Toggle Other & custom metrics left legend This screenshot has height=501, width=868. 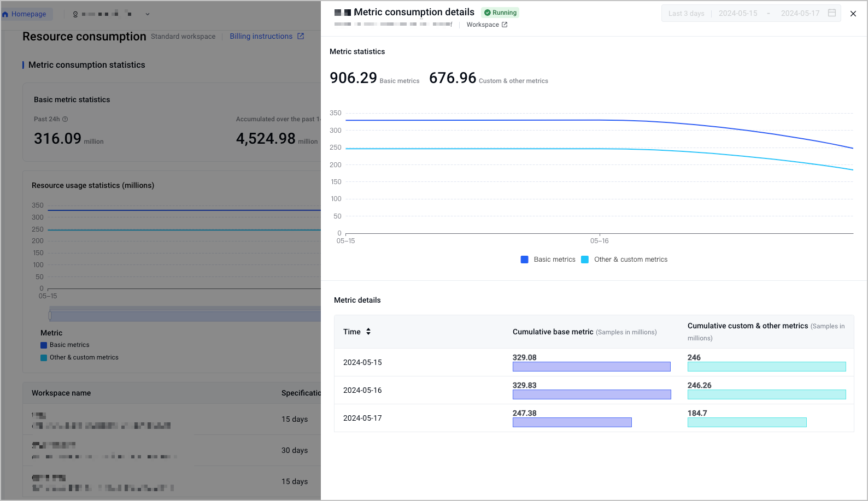[79, 357]
